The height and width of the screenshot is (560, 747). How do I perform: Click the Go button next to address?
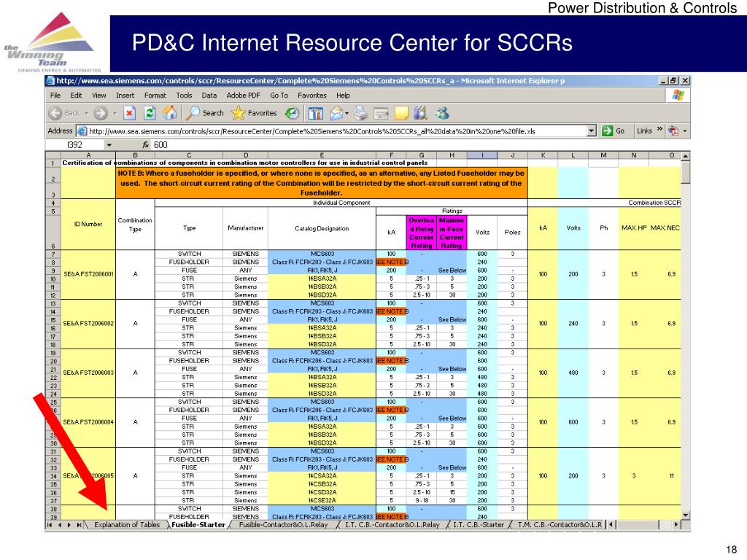[613, 131]
